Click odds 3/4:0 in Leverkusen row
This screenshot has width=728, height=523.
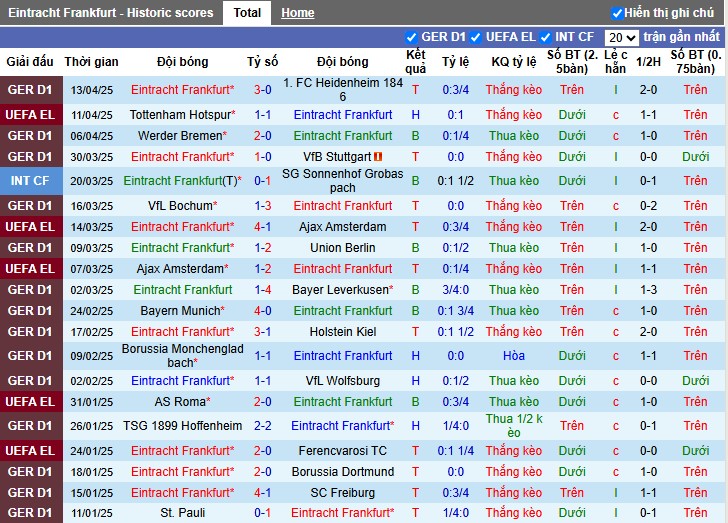coord(455,290)
